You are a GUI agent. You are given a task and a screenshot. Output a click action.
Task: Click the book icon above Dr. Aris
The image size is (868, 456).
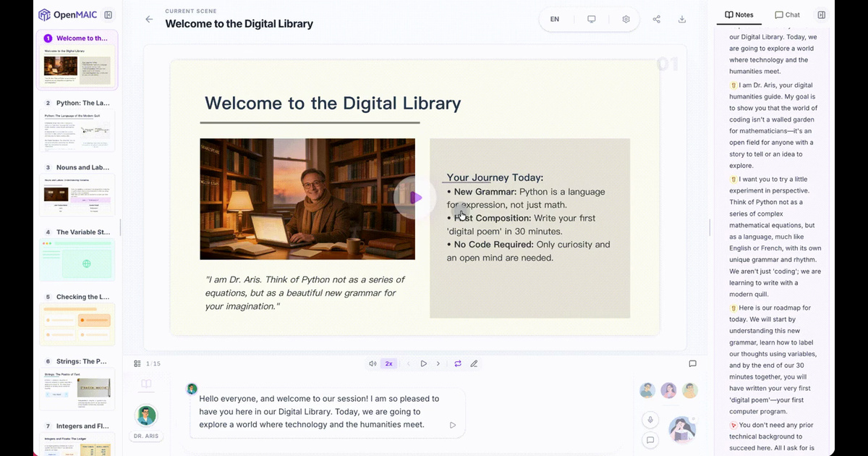pos(146,384)
